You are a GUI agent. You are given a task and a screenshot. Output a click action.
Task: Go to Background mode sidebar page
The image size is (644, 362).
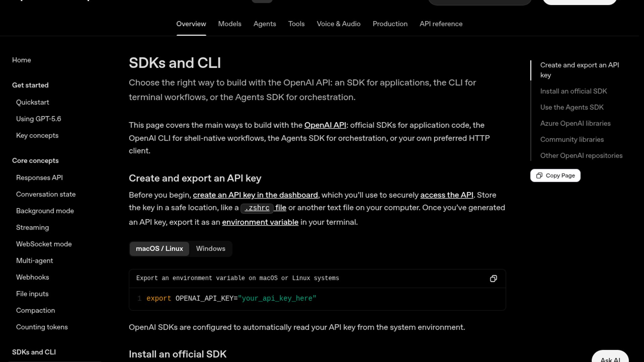click(x=45, y=211)
